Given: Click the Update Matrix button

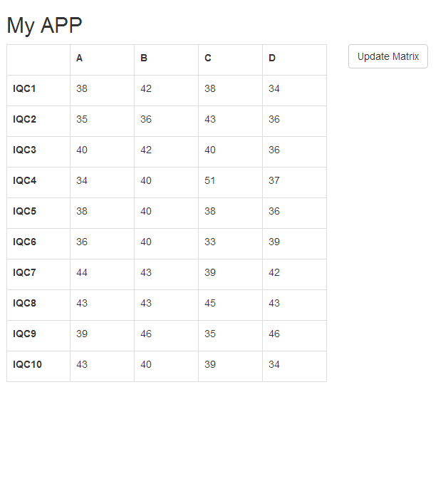Looking at the screenshot, I should pos(387,56).
